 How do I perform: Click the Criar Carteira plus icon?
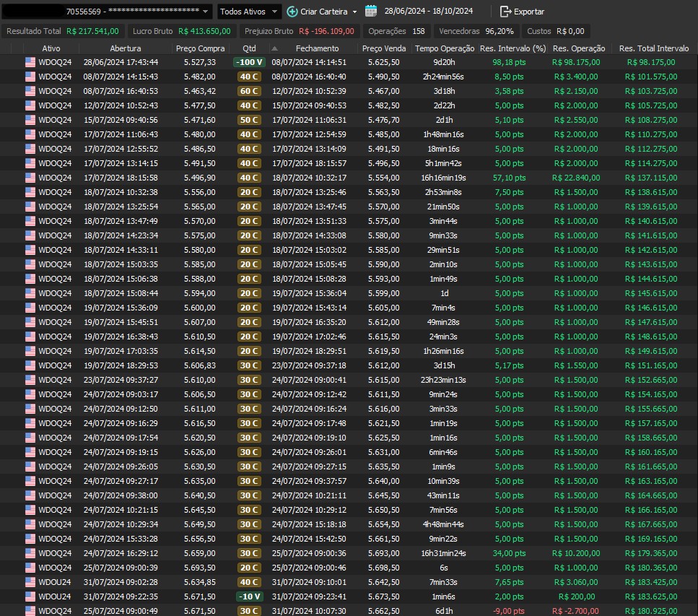[x=292, y=12]
